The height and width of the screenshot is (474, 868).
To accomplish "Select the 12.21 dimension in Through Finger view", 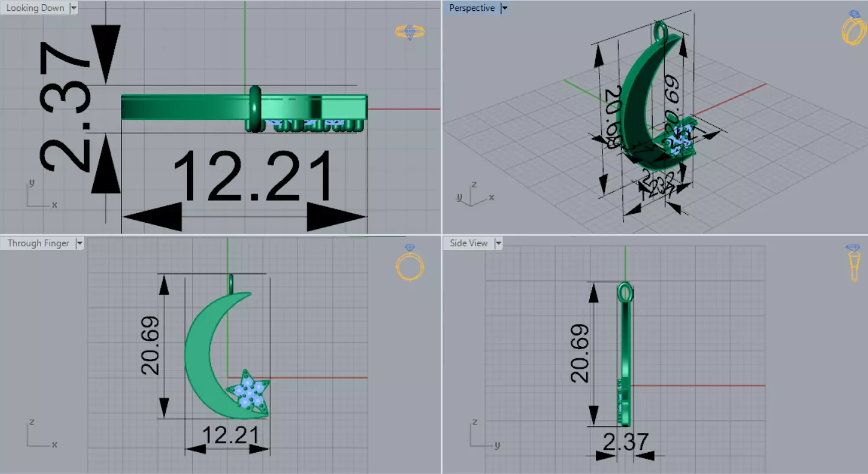I will pos(230,435).
